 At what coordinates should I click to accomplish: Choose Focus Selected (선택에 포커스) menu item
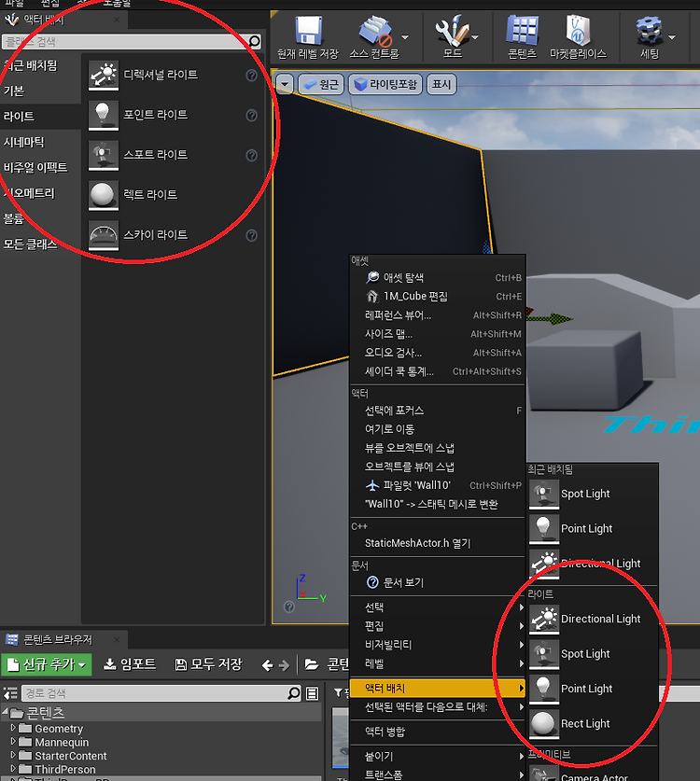tap(438, 411)
